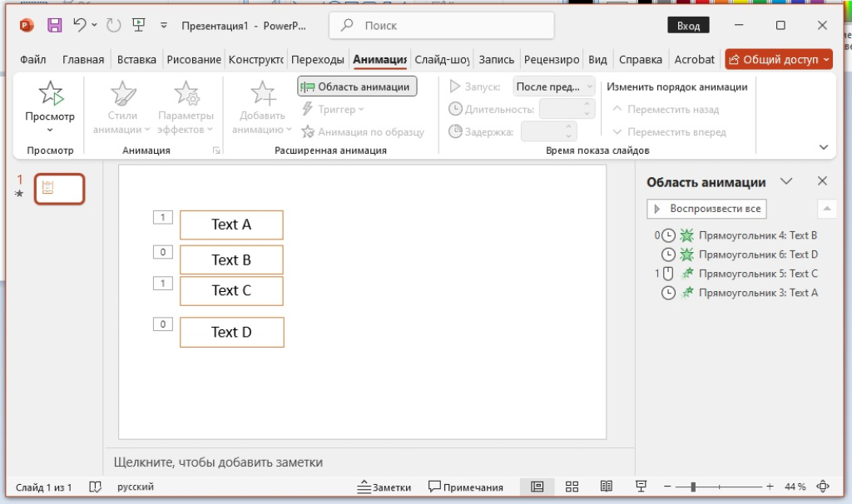Image resolution: width=852 pixels, height=504 pixels.
Task: Click the Undo arrow icon
Action: [80, 25]
